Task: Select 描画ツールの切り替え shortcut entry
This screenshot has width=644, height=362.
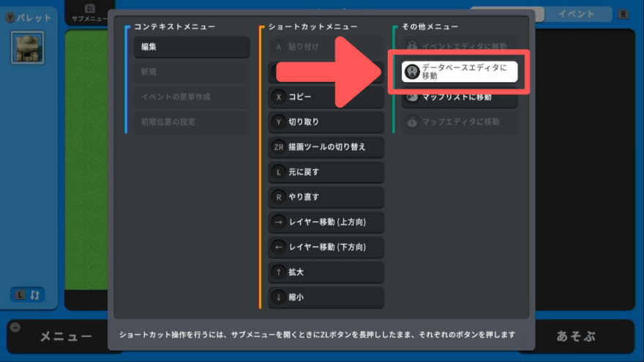Action: [x=326, y=147]
